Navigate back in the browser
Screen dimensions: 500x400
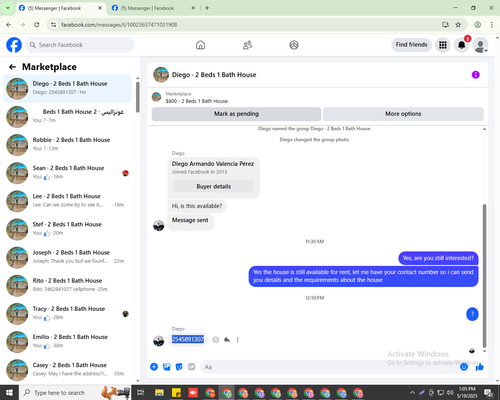(9, 25)
